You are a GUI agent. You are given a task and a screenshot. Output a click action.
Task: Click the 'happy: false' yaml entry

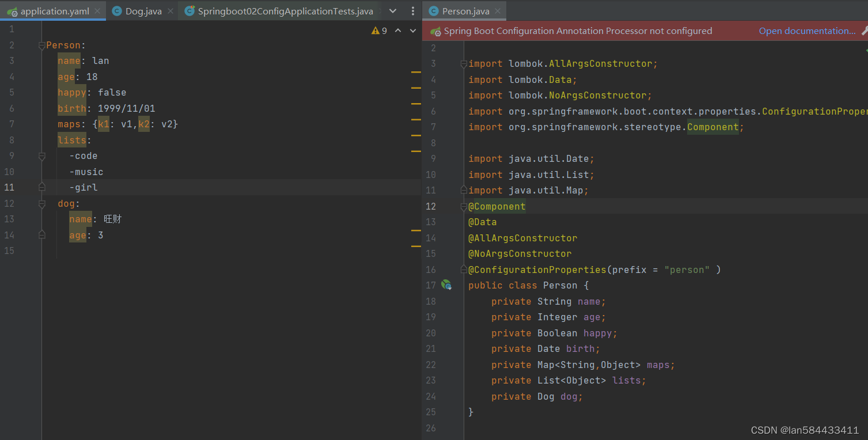(92, 92)
